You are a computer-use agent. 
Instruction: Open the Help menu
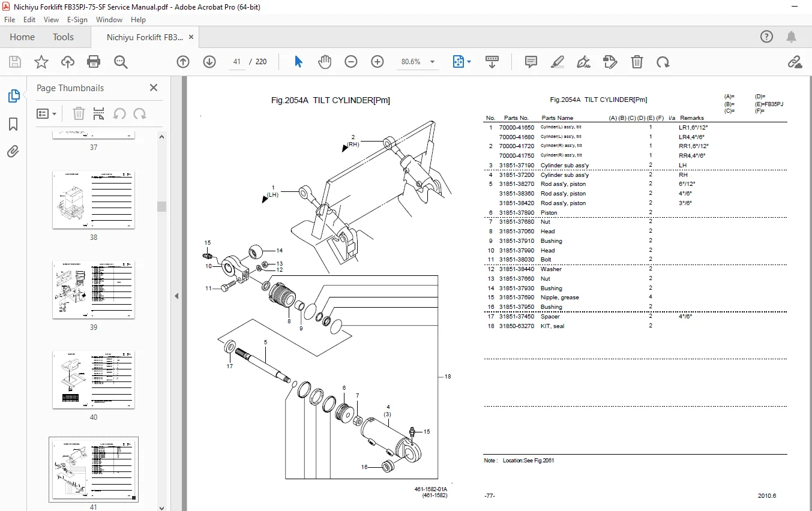[138, 19]
